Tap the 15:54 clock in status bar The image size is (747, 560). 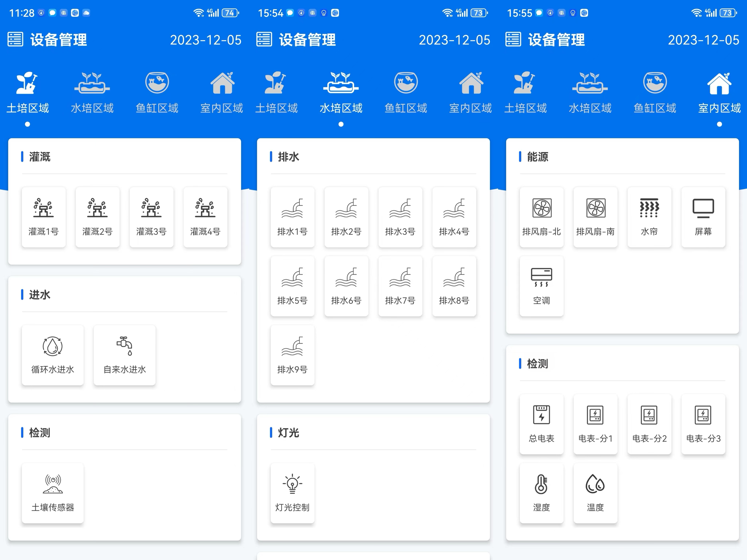pyautogui.click(x=270, y=13)
